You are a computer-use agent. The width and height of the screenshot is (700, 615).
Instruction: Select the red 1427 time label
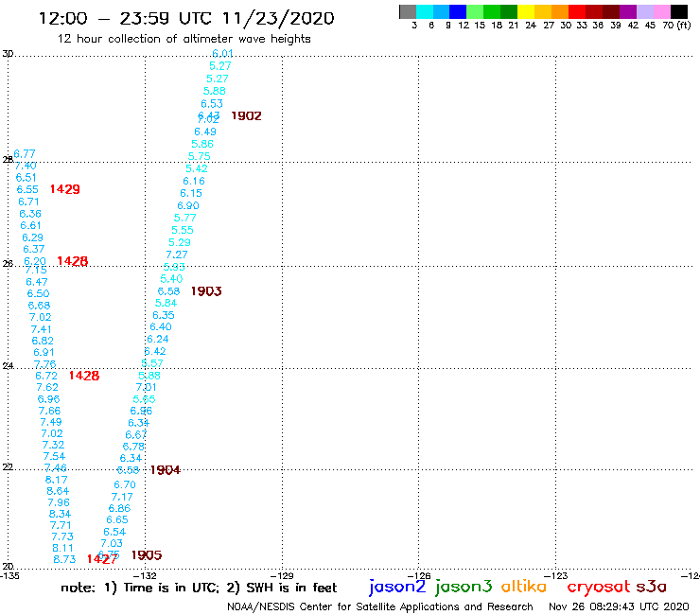pyautogui.click(x=102, y=559)
